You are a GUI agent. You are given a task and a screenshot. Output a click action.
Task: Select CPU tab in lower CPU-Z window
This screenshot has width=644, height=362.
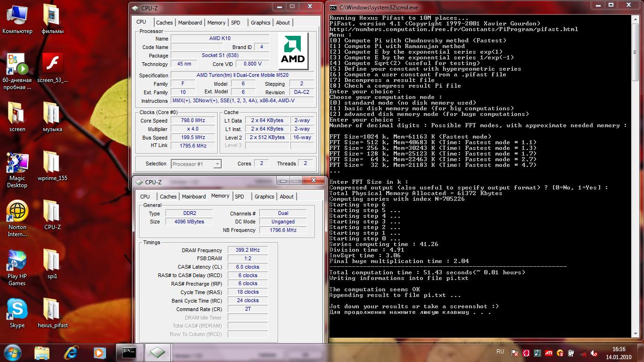(145, 197)
